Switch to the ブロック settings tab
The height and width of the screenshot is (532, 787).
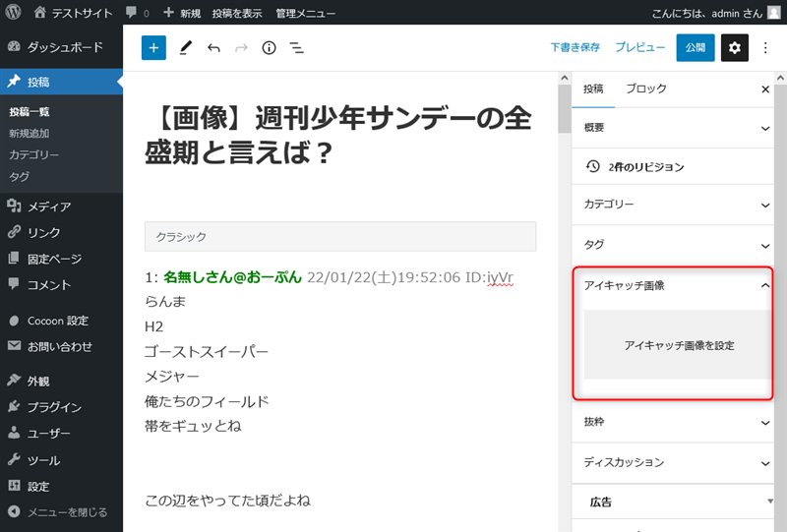[646, 89]
